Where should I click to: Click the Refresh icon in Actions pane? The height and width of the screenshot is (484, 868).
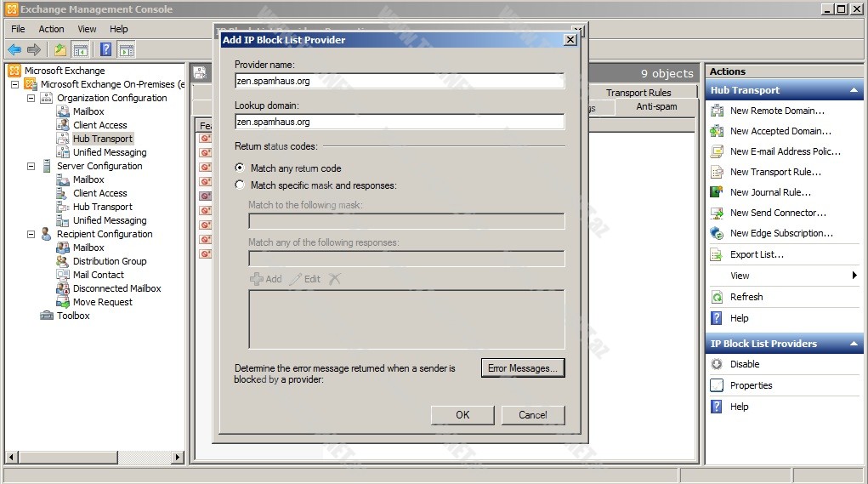click(717, 297)
